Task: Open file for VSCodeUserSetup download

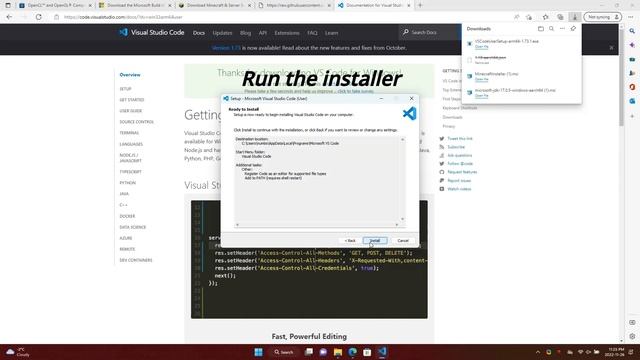Action: point(481,47)
